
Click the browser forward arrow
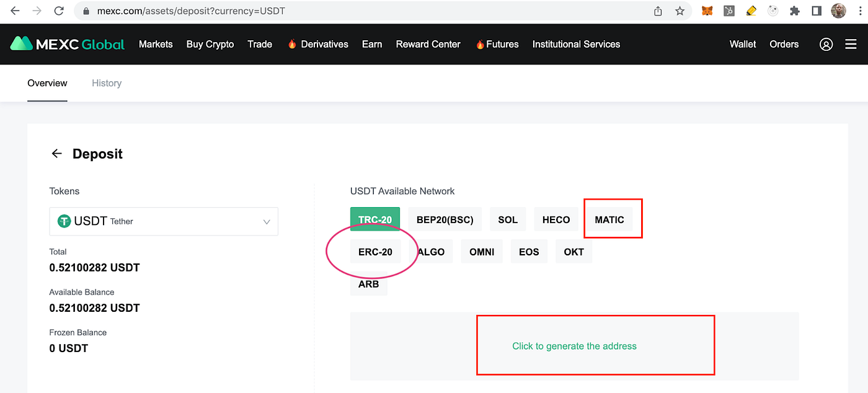pyautogui.click(x=37, y=11)
